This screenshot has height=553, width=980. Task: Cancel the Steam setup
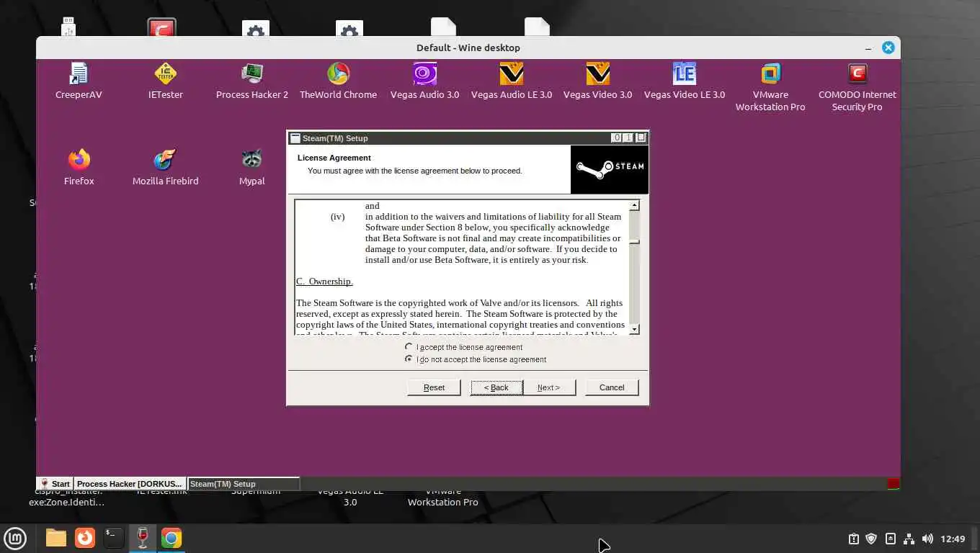click(612, 387)
